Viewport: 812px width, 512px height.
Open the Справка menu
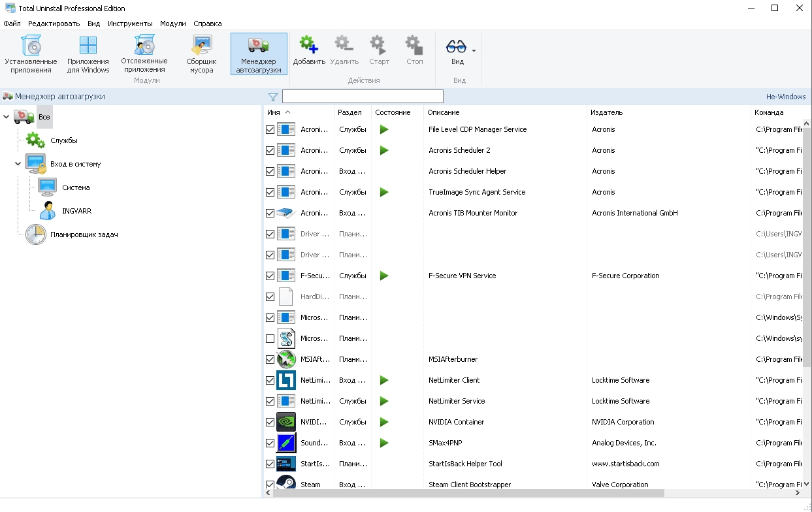pyautogui.click(x=208, y=24)
